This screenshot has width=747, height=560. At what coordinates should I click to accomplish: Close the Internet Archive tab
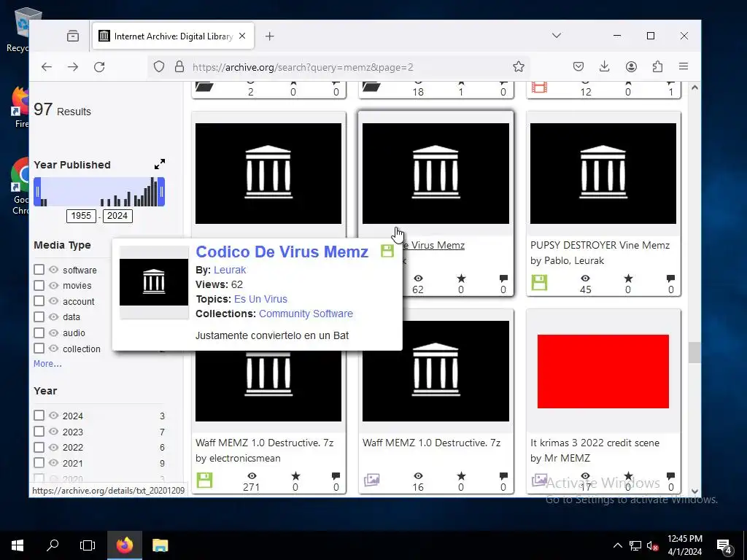242,36
